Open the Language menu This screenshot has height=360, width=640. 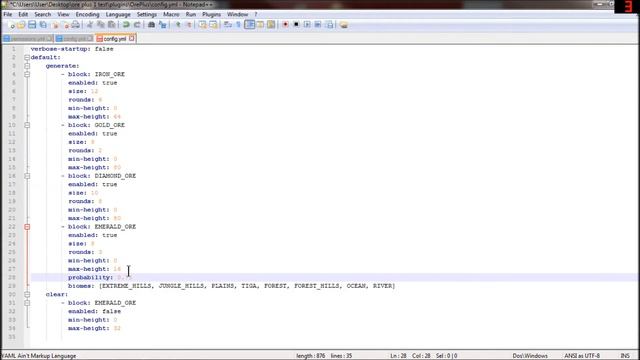click(x=118, y=14)
